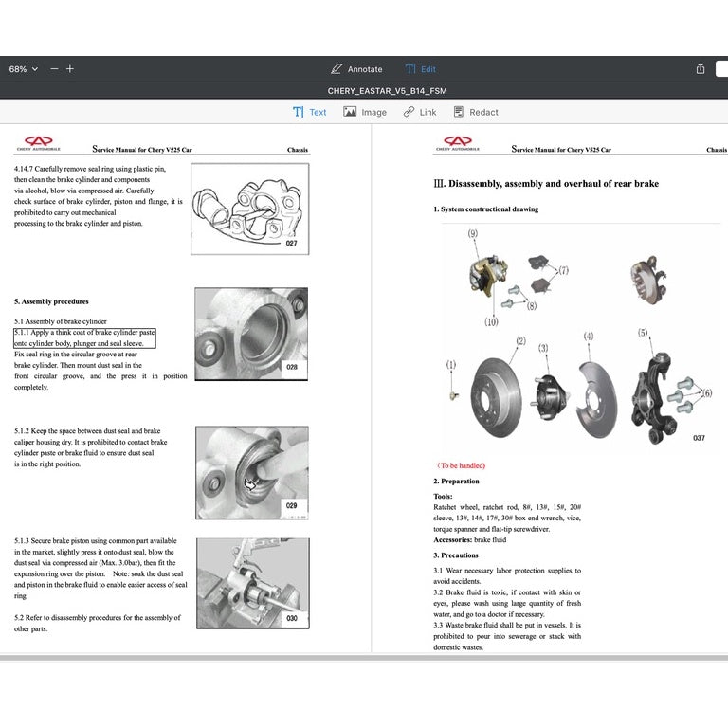Switch to Edit mode

[x=421, y=69]
